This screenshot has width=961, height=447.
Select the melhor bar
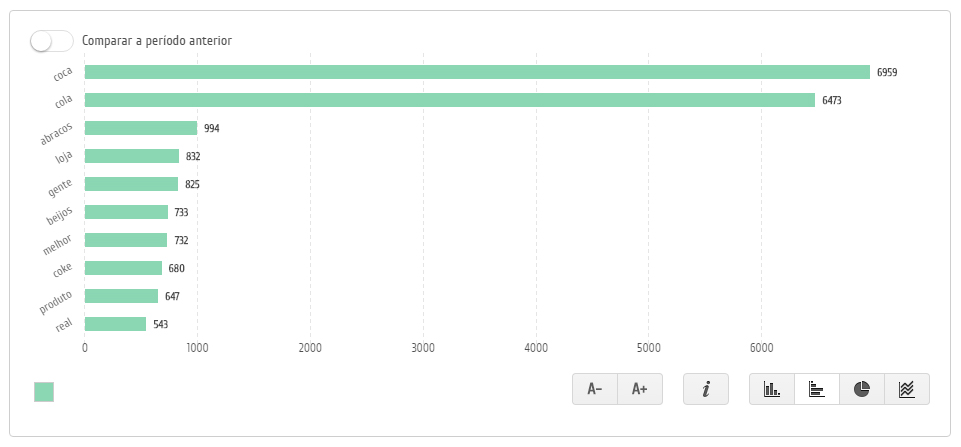pyautogui.click(x=126, y=240)
